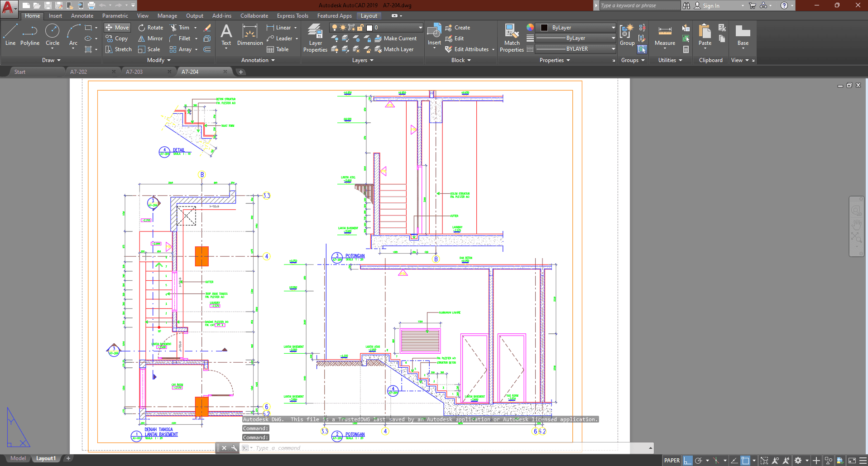
Task: Open the layer name dropdown list
Action: [x=420, y=28]
